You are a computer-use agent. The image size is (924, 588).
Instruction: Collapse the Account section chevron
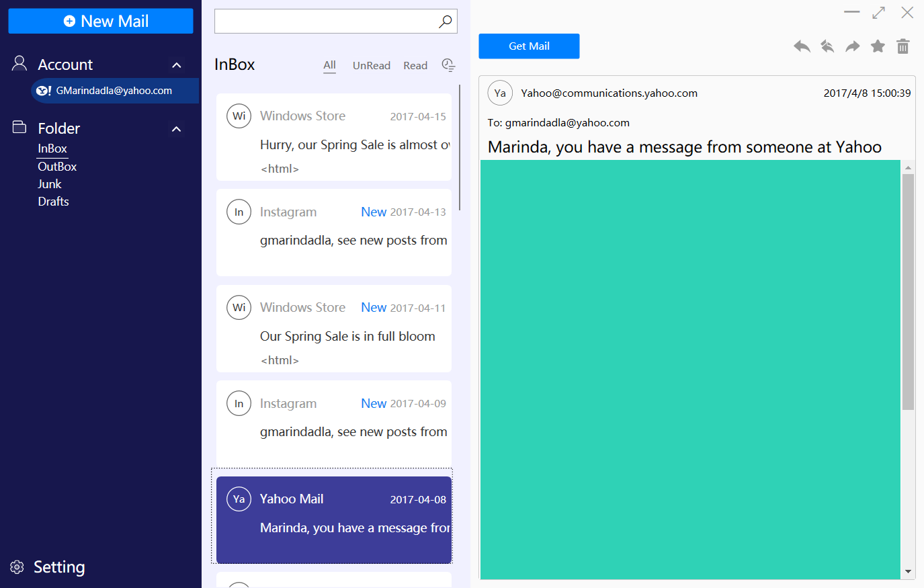coord(177,65)
